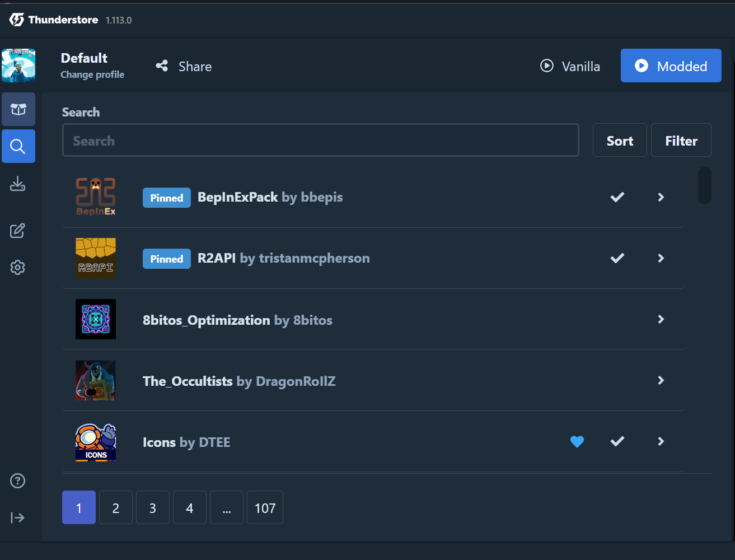The width and height of the screenshot is (735, 560).
Task: Focus the mod Search input field
Action: [320, 140]
